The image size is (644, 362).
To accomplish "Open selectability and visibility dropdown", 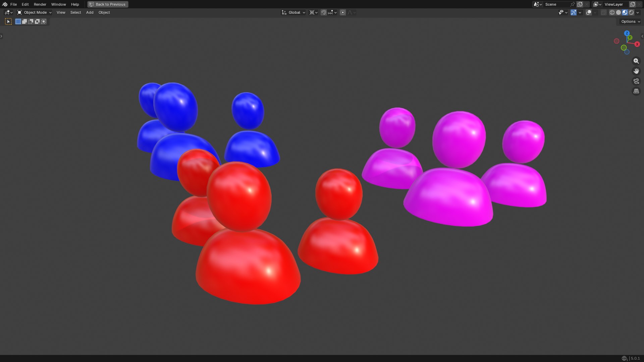I will (x=563, y=12).
